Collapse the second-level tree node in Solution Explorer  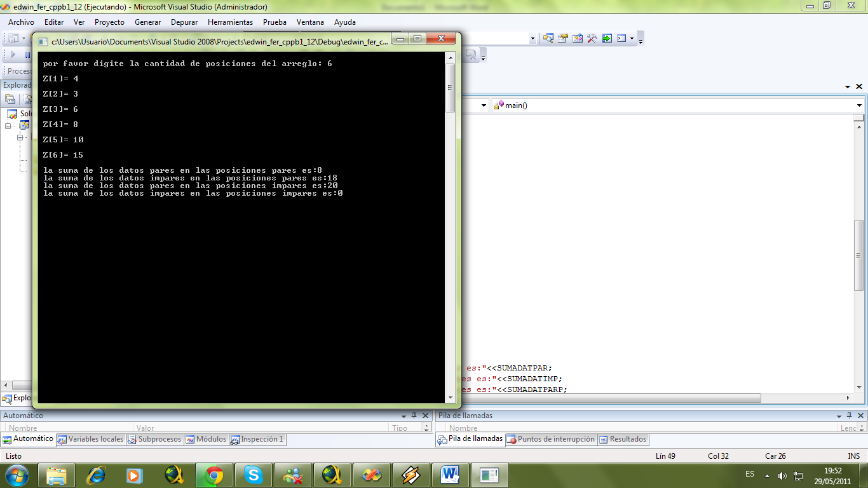point(20,137)
